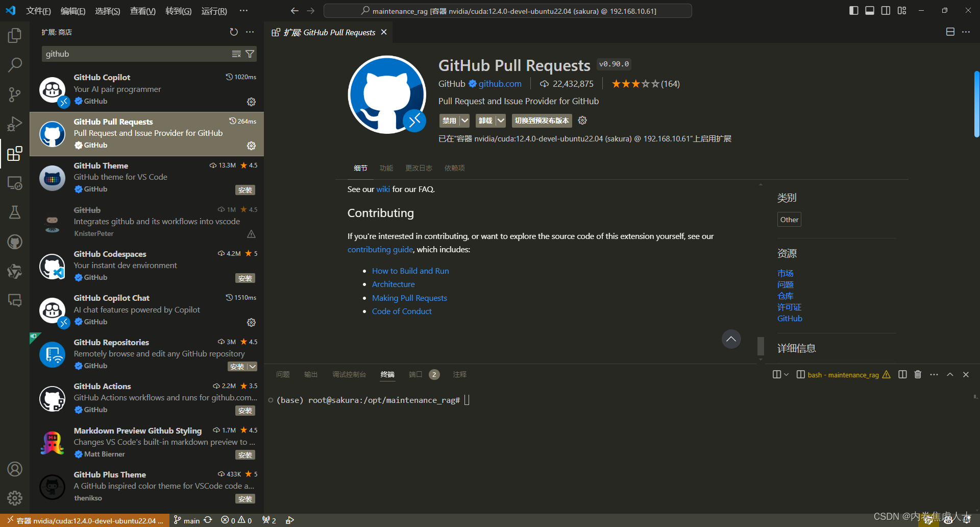
Task: Open the GitHub view in activity bar
Action: pyautogui.click(x=15, y=242)
